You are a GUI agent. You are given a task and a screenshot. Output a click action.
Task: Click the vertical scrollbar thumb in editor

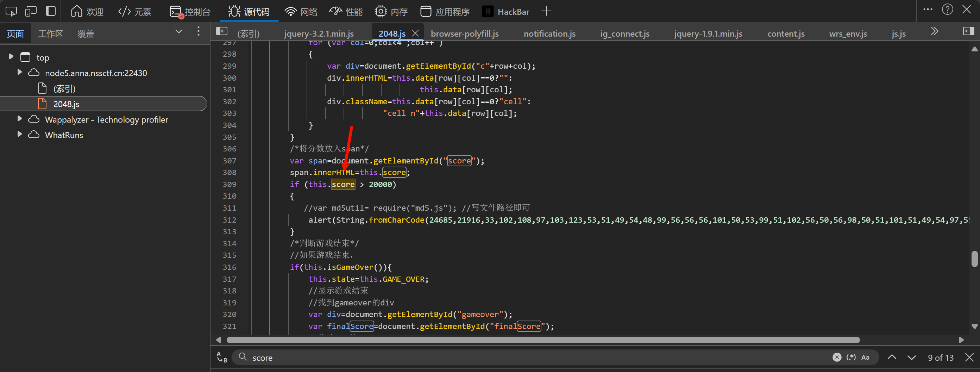974,259
